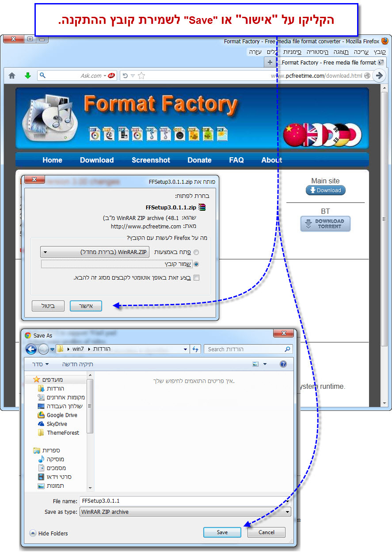Screen dimensions: 392x554
Task: Click the GIF format icon in banner
Action: tap(208, 133)
